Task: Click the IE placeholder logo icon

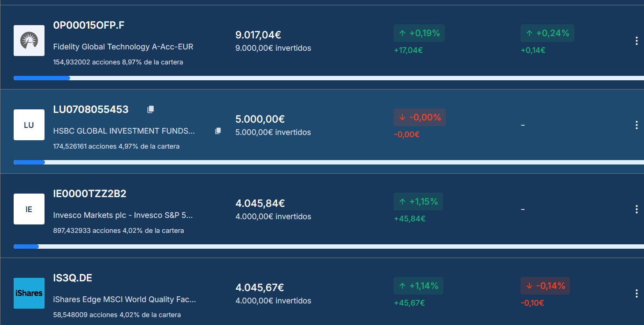Action: 29,209
